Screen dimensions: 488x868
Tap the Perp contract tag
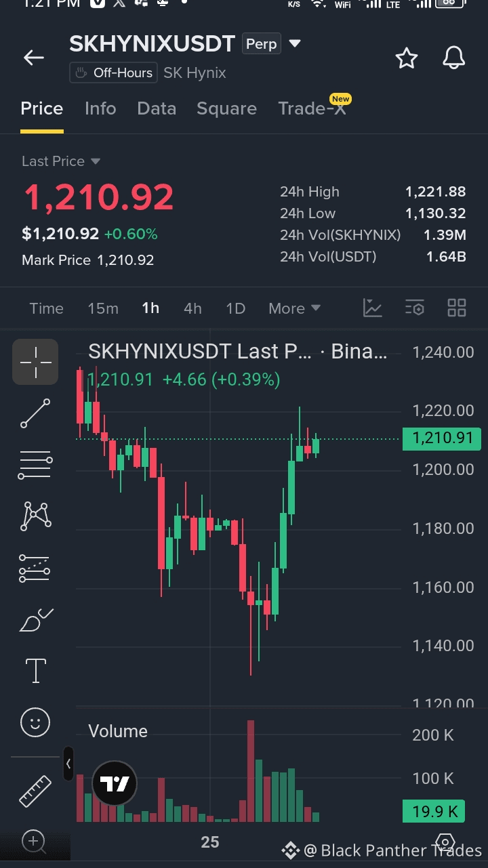pyautogui.click(x=261, y=44)
